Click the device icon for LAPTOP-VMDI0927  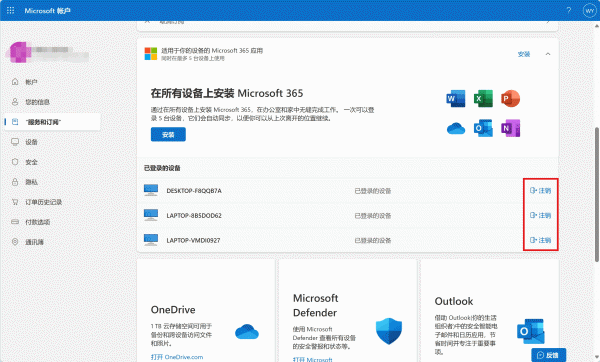[151, 240]
